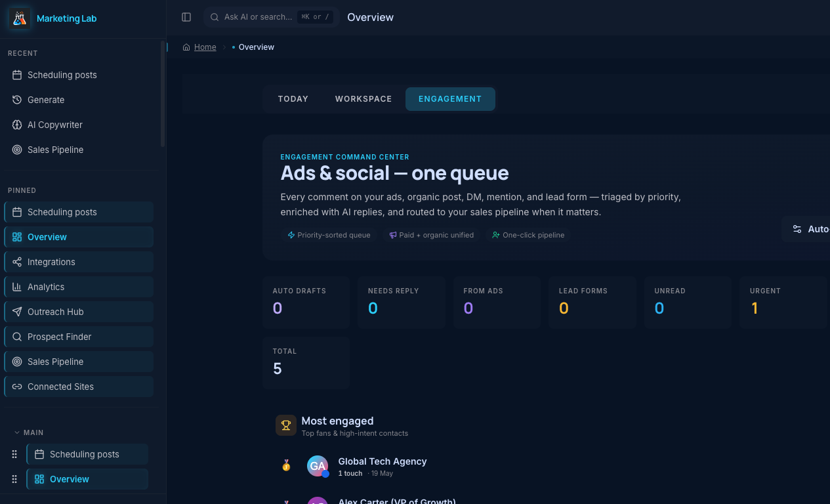The height and width of the screenshot is (504, 830).
Task: Click calendar icon of Recent Scheduling posts
Action: (x=17, y=75)
